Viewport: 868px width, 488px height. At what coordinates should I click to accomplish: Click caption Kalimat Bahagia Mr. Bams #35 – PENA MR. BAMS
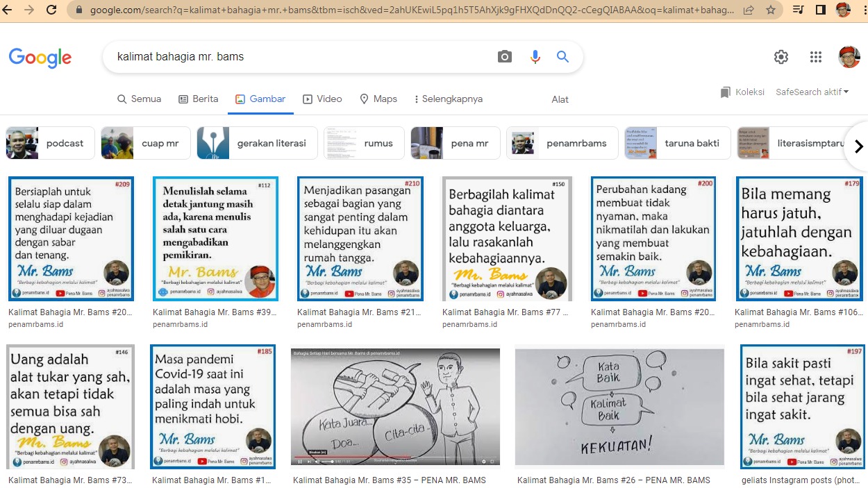[x=390, y=480]
